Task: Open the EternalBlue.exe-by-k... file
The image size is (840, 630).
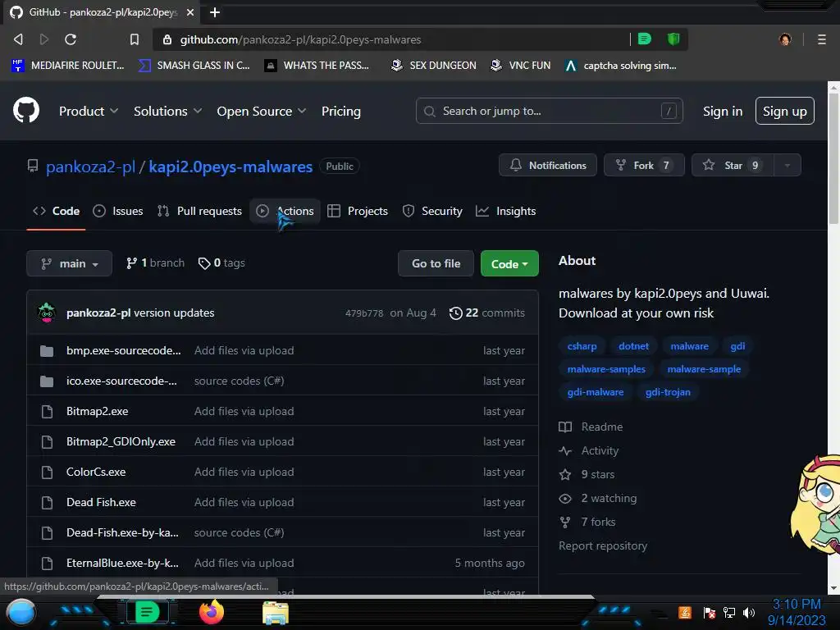Action: [123, 563]
